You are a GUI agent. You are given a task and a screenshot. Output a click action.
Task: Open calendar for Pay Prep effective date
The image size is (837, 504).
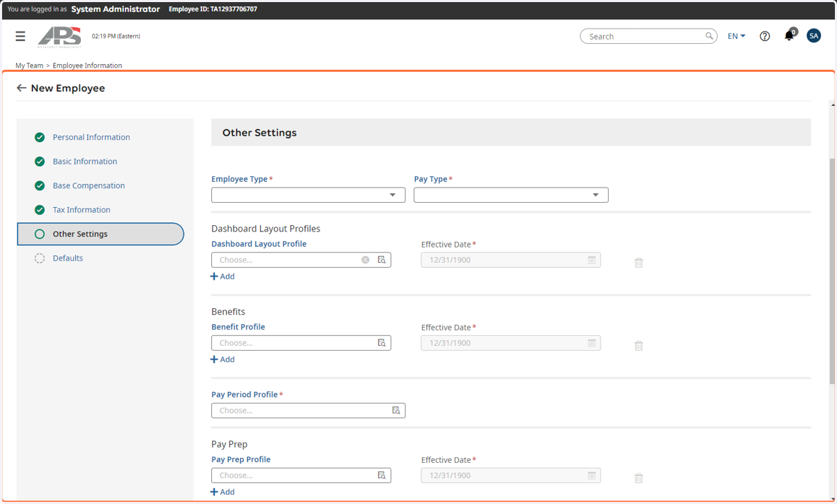591,475
